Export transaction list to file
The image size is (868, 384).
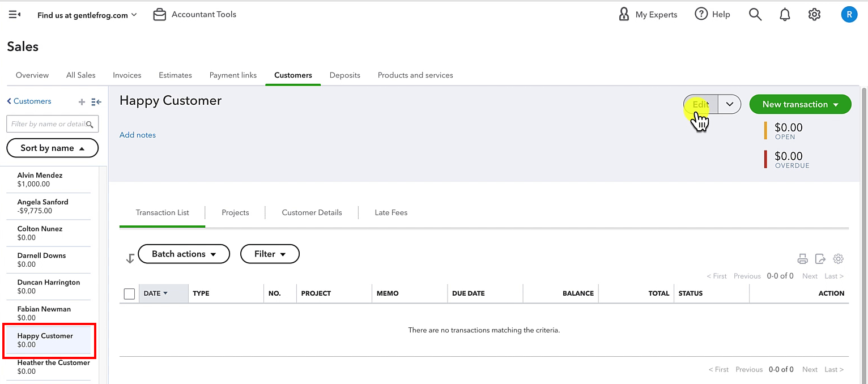click(x=820, y=259)
